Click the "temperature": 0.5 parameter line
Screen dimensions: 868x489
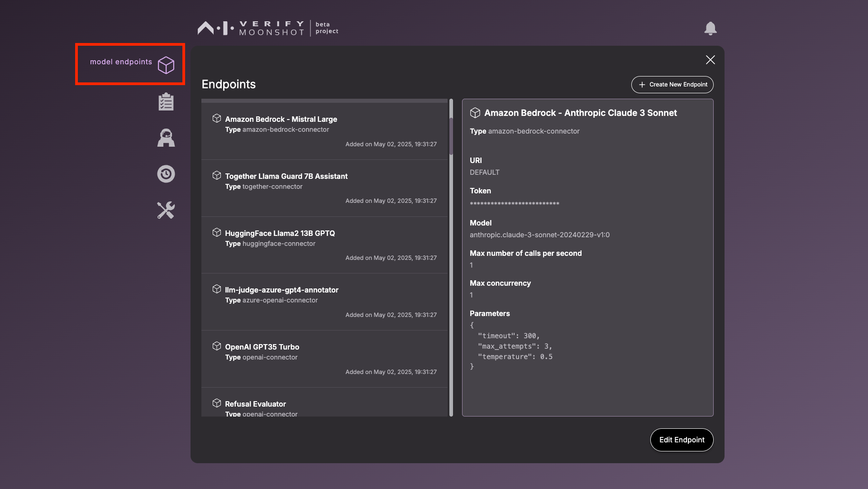pyautogui.click(x=515, y=357)
